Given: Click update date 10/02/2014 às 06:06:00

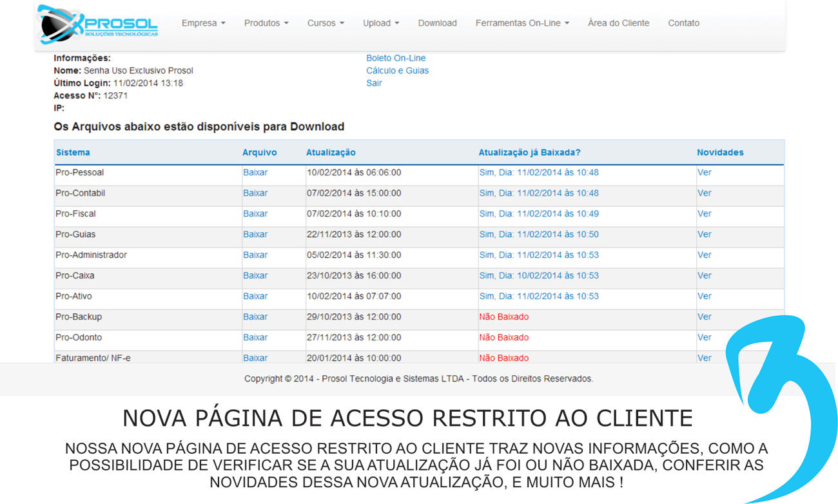Looking at the screenshot, I should coord(354,173).
